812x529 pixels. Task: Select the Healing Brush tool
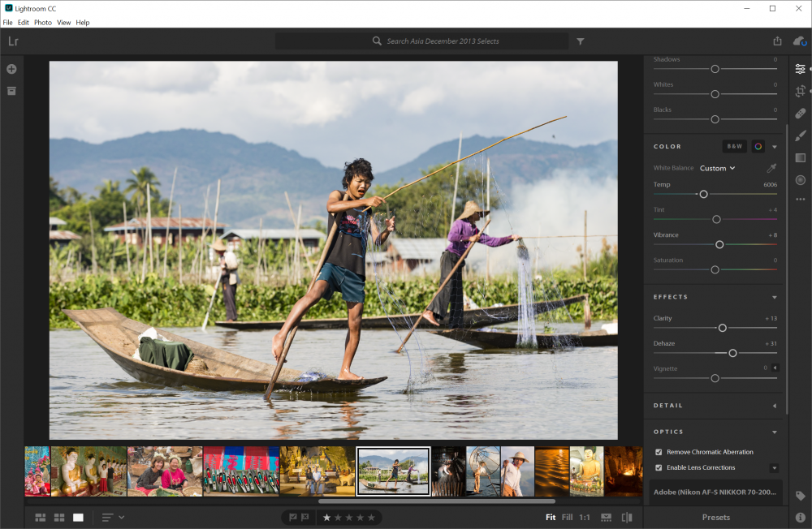[x=800, y=114]
